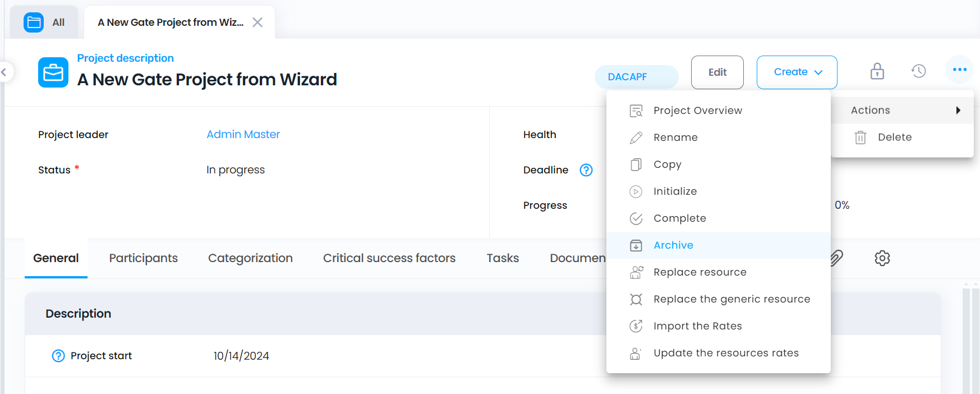
Task: Click the paperclip attachments icon
Action: (836, 258)
